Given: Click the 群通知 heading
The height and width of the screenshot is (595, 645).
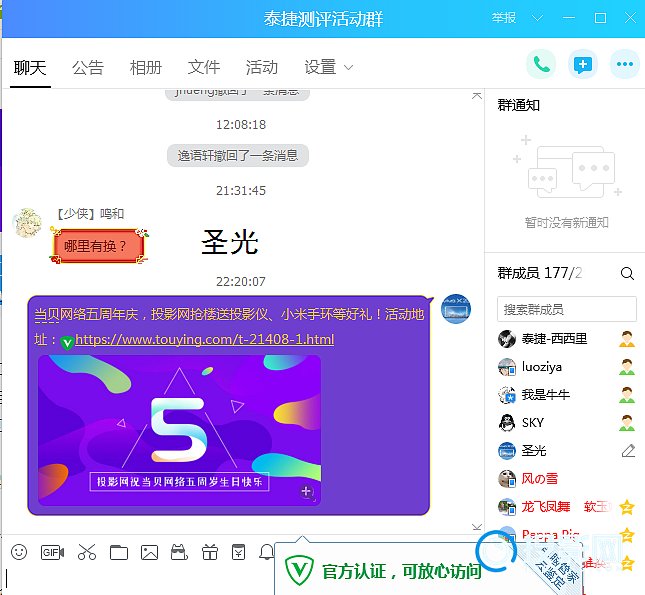Looking at the screenshot, I should pos(519,106).
